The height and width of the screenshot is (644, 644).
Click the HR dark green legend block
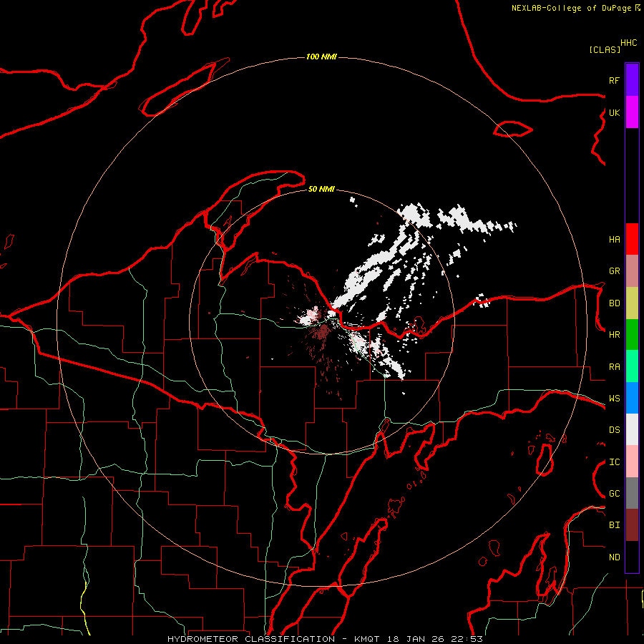[632, 334]
